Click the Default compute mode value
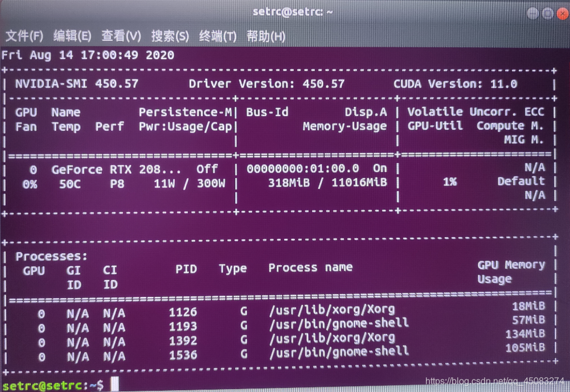This screenshot has width=570, height=392. 521,181
